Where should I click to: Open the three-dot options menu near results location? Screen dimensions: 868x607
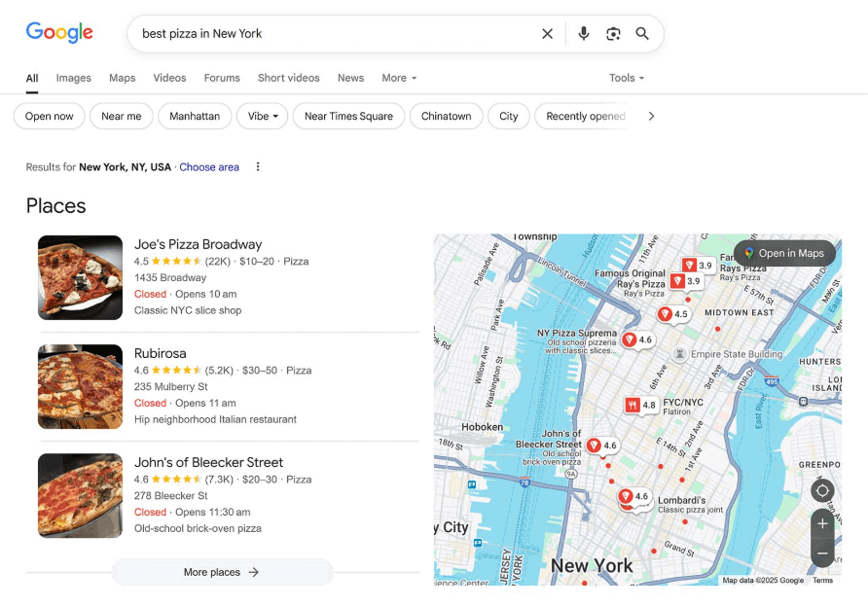click(257, 166)
